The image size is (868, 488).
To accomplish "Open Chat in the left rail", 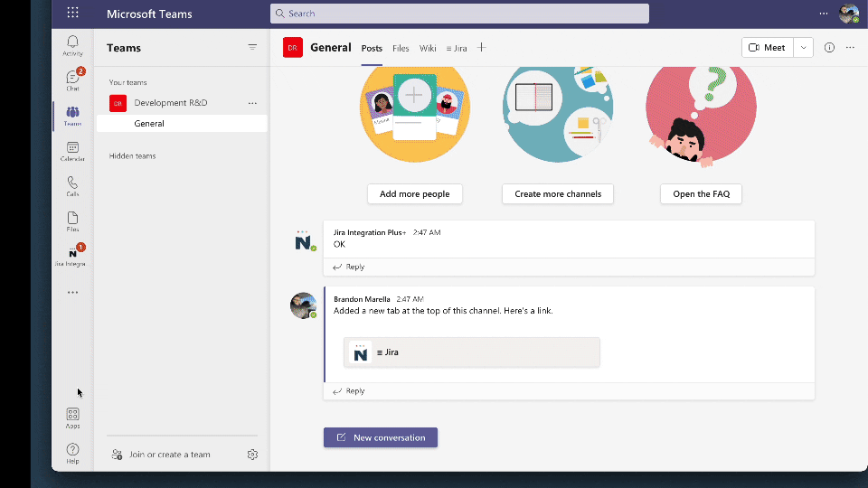I will (x=72, y=80).
